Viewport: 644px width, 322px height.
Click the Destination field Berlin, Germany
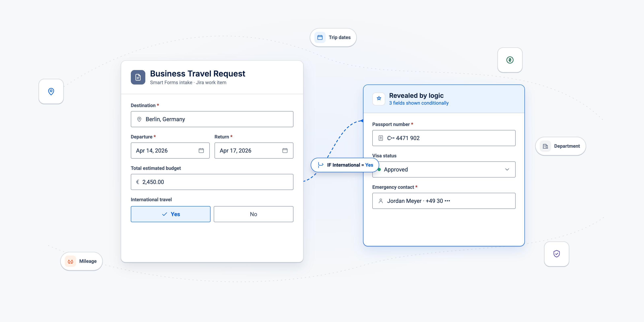[x=212, y=119]
